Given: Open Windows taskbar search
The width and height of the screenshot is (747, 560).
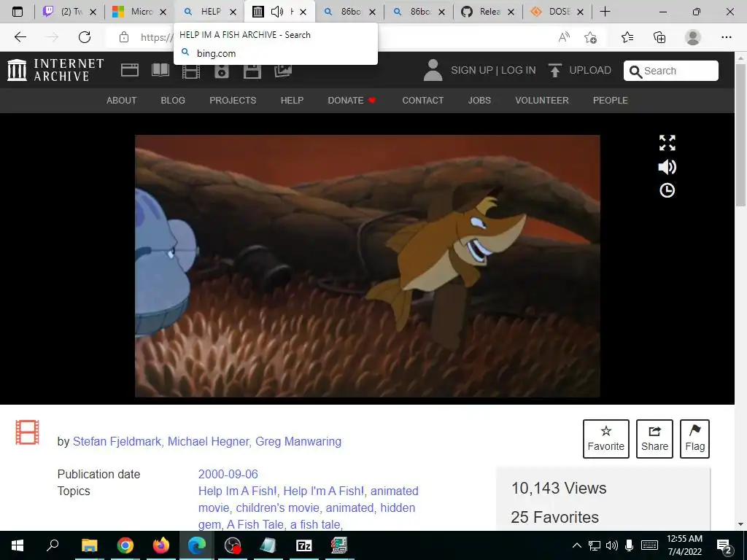Looking at the screenshot, I should pyautogui.click(x=53, y=545).
